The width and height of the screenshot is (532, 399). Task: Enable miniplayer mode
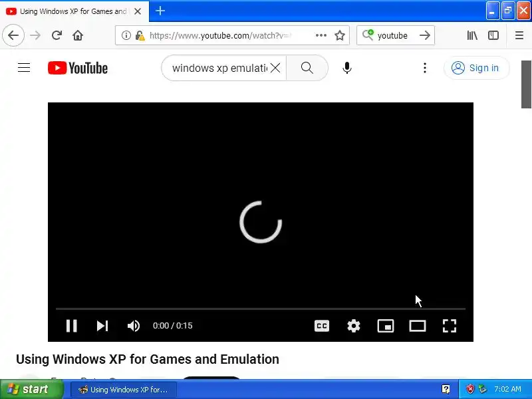tap(386, 326)
